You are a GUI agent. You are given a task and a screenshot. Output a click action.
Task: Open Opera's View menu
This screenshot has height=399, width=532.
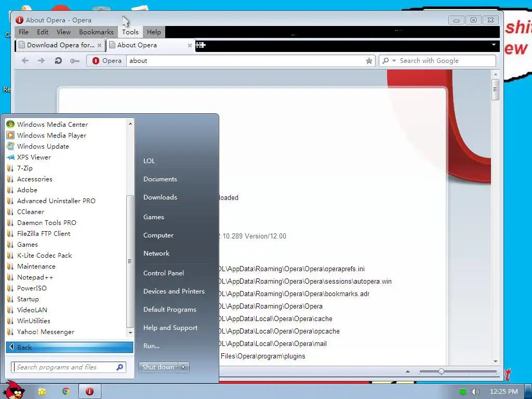63,32
